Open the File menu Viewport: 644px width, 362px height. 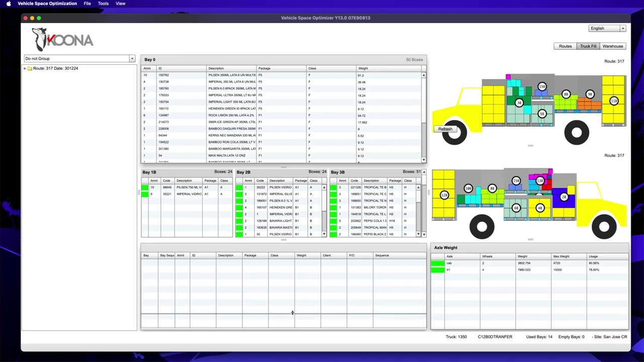tap(87, 4)
